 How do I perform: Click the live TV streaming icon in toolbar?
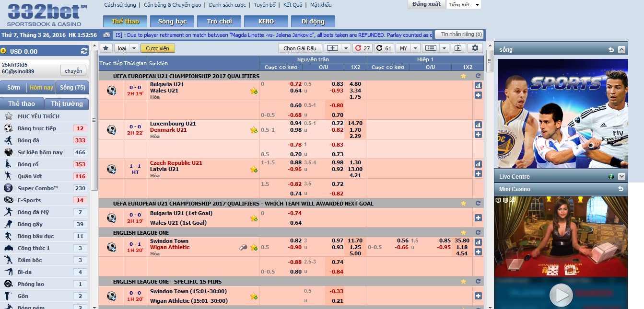[x=458, y=48]
